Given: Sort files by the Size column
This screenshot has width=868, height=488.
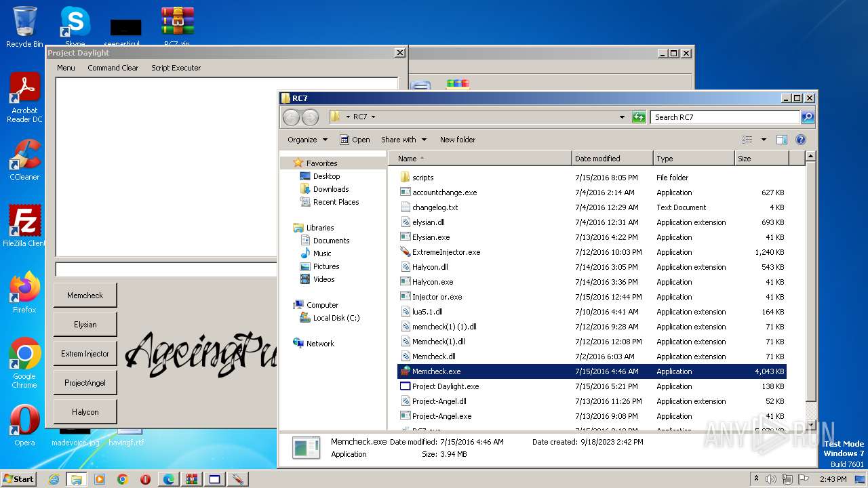Looking at the screenshot, I should tap(762, 159).
